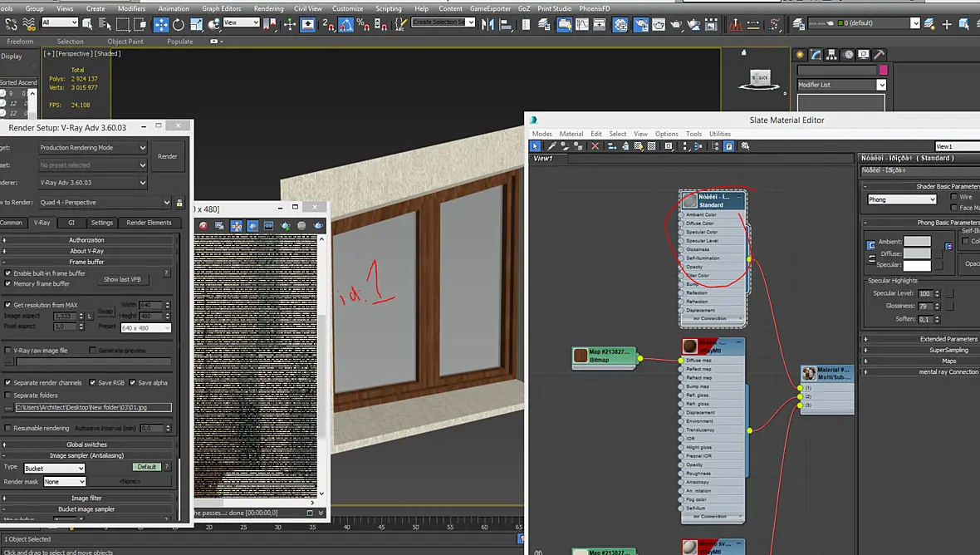This screenshot has width=980, height=555.
Task: Switch to the GI tab in Render Setup
Action: tap(71, 223)
